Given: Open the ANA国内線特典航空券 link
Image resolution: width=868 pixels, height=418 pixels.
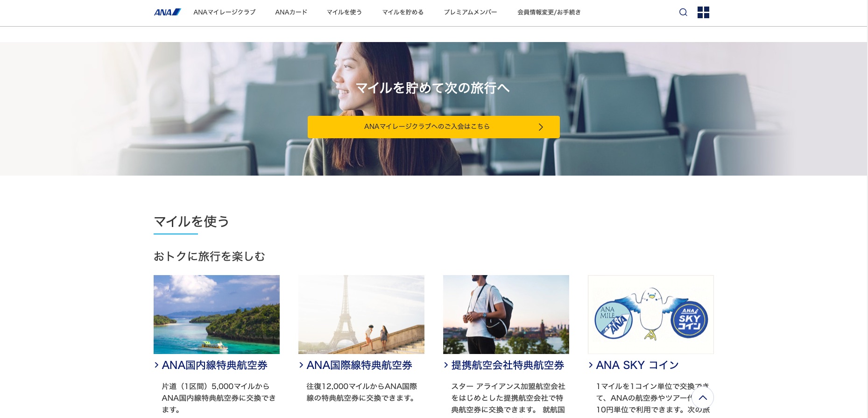Looking at the screenshot, I should (214, 365).
